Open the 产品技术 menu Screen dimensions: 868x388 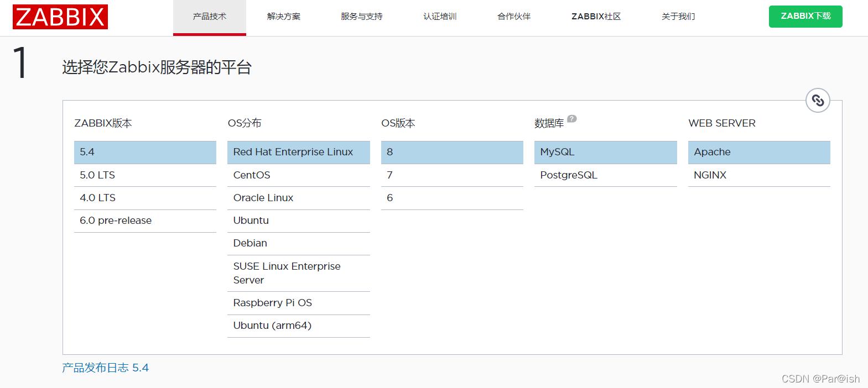click(210, 17)
